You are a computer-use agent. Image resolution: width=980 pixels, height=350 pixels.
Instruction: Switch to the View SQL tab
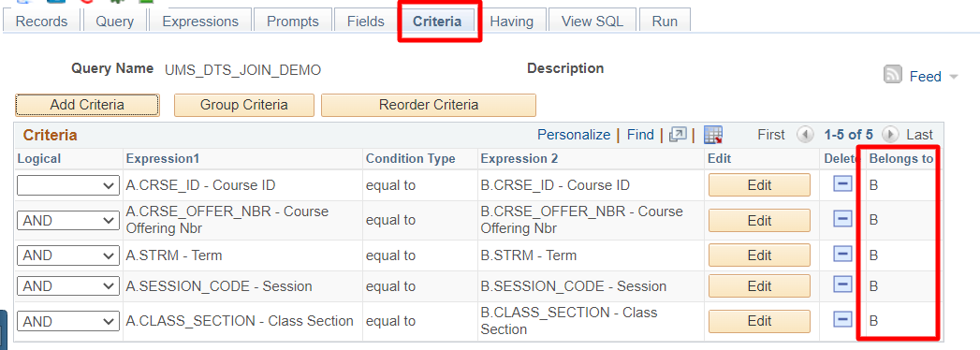(592, 22)
